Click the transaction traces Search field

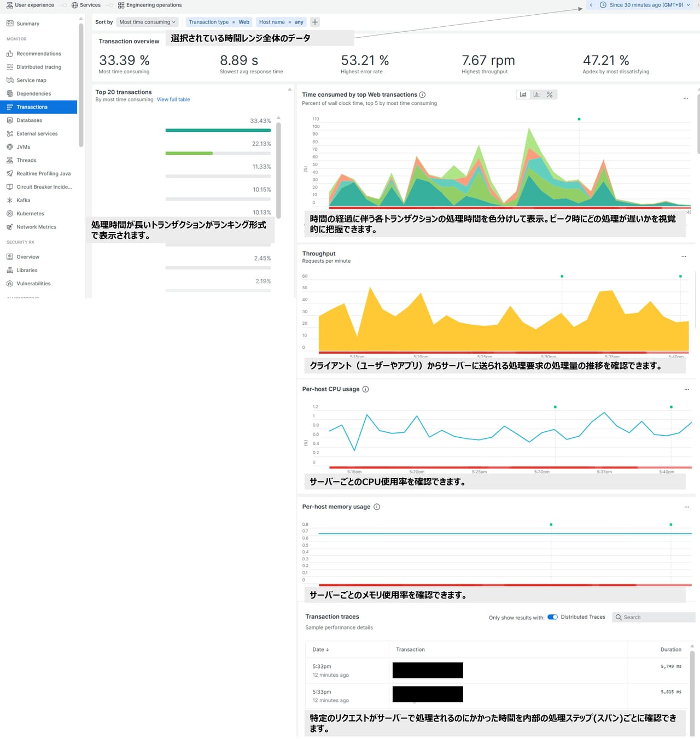[654, 617]
